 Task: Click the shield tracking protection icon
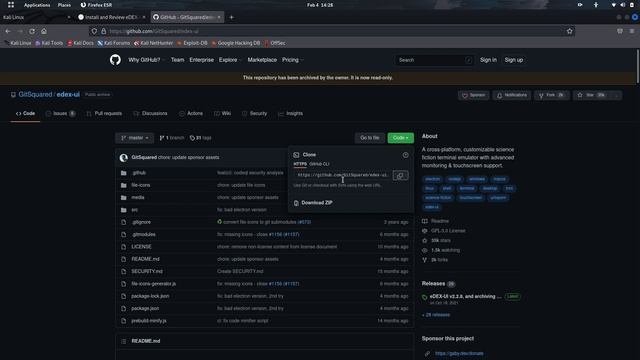point(94,31)
